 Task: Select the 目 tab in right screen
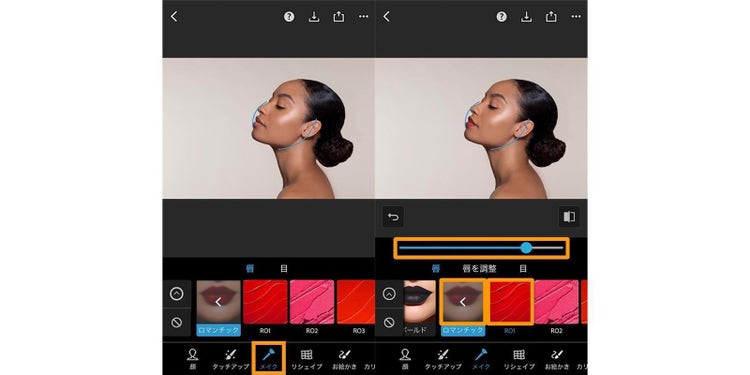tap(523, 269)
